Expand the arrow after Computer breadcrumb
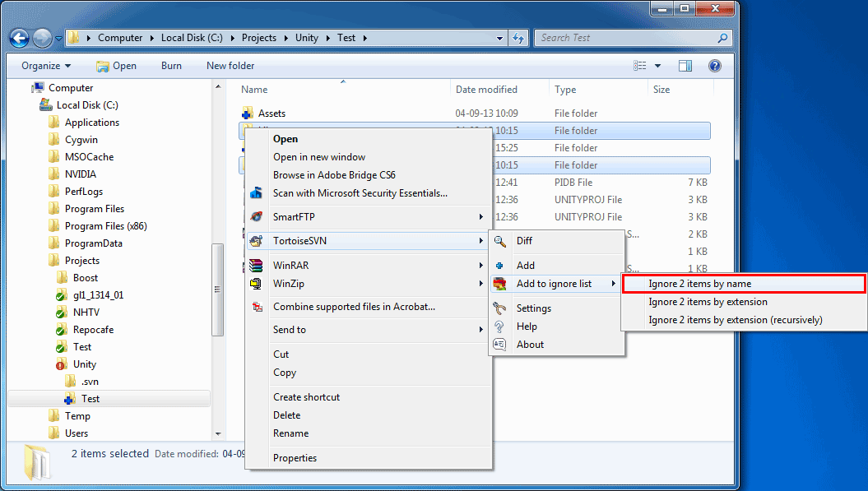Viewport: 868px width, 491px height. (151, 38)
